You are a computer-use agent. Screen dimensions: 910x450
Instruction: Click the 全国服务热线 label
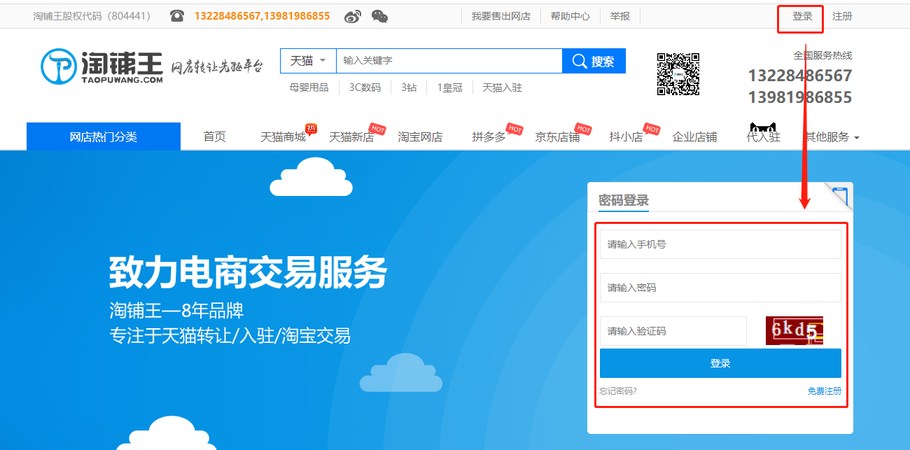point(823,56)
